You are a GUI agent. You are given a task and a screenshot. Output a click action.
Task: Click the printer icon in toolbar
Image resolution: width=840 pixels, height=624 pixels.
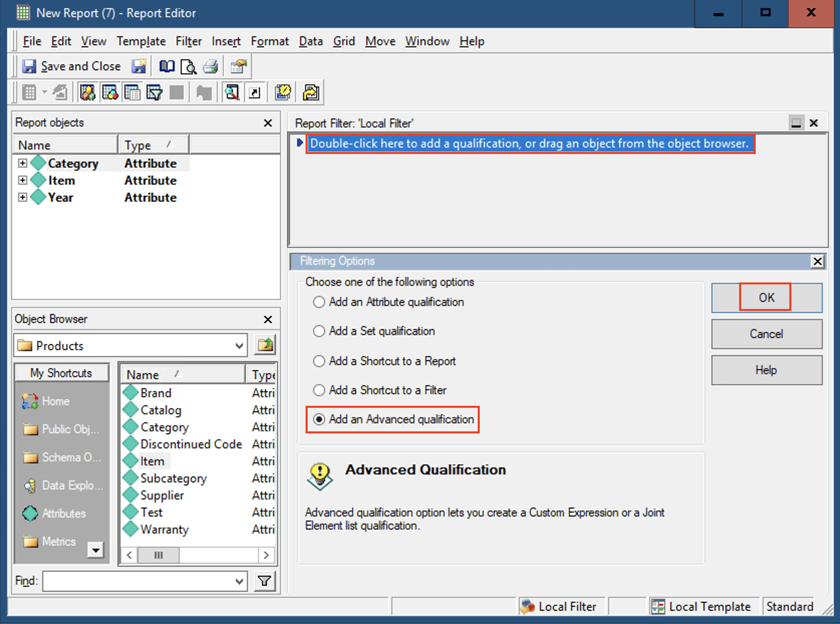210,66
